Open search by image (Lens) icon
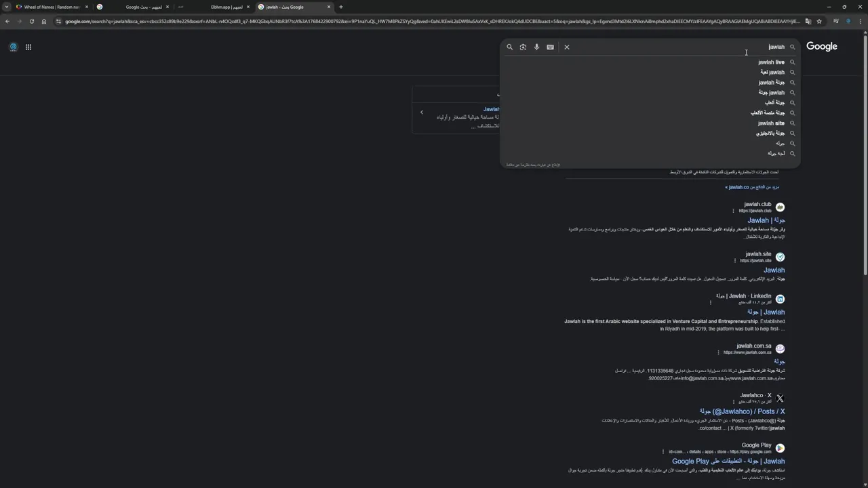Viewport: 868px width, 488px height. tap(523, 47)
